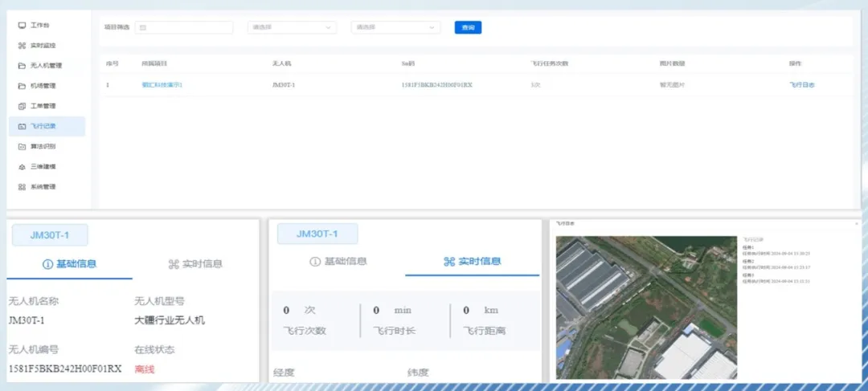
Task: Click the 机场管理 folder icon
Action: pyautogui.click(x=22, y=86)
